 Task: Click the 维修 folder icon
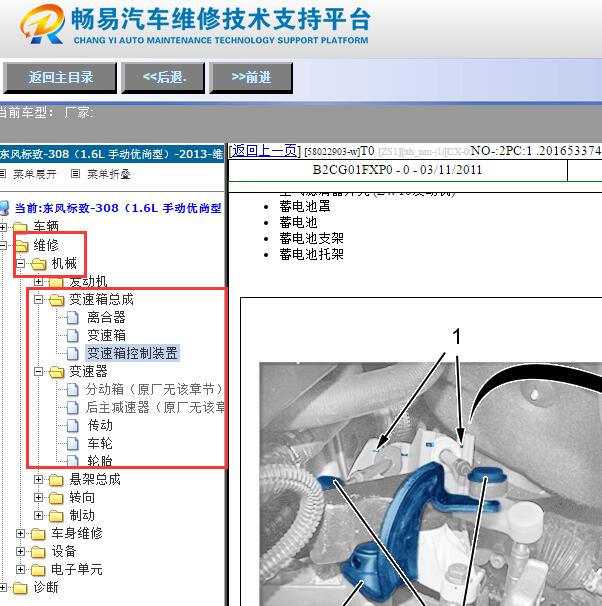(21, 245)
